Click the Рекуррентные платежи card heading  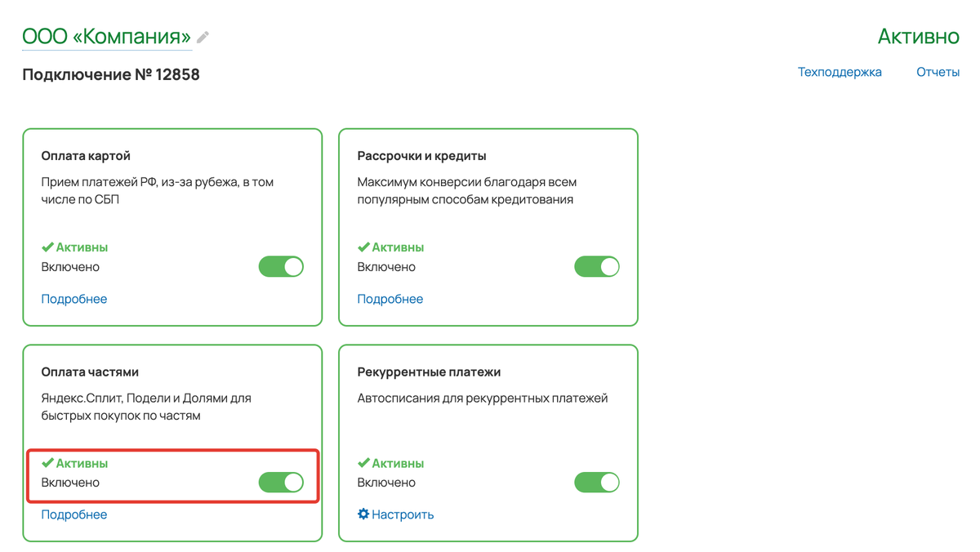429,372
